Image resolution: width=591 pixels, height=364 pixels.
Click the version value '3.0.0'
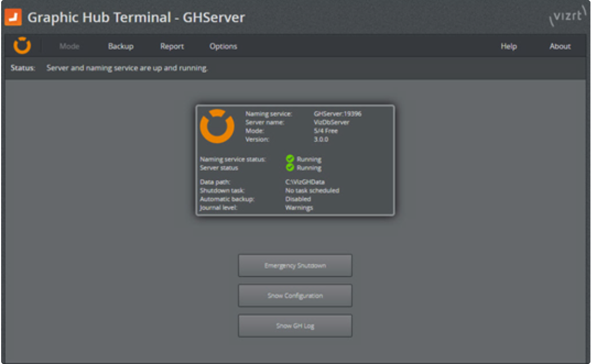[321, 139]
